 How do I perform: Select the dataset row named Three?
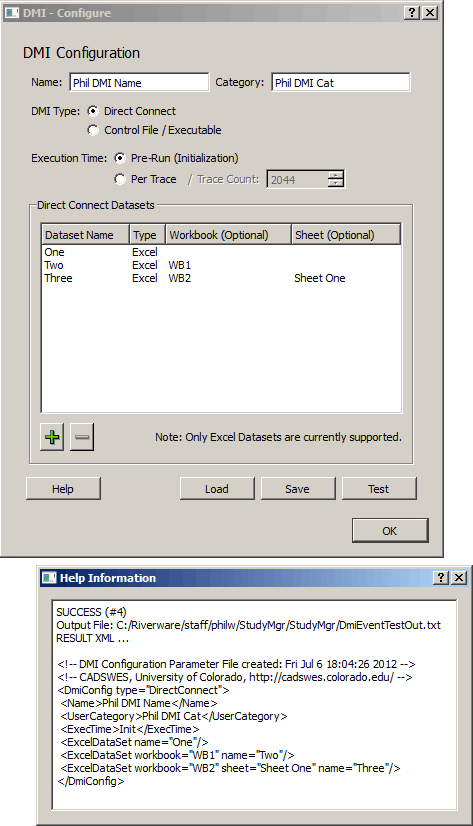pyautogui.click(x=221, y=278)
